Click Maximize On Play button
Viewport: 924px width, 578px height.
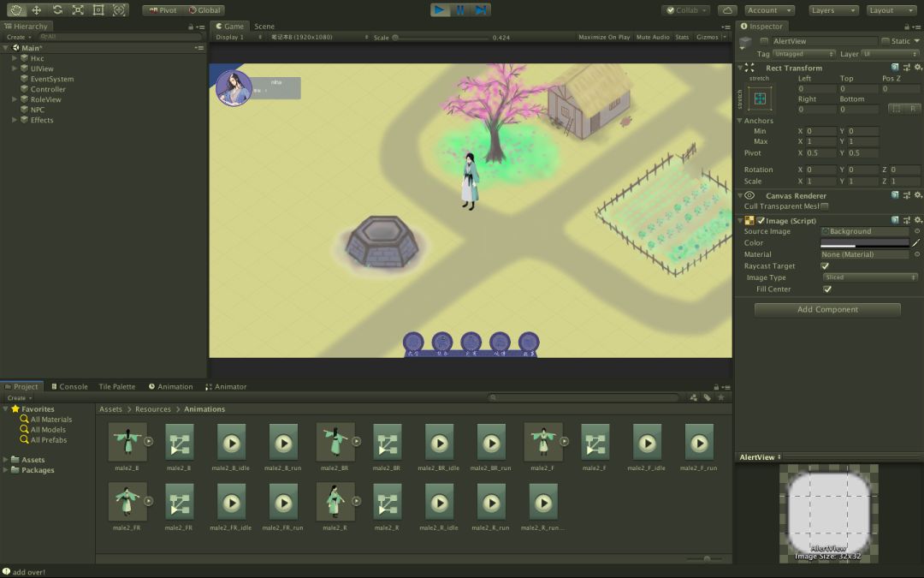[x=604, y=38]
